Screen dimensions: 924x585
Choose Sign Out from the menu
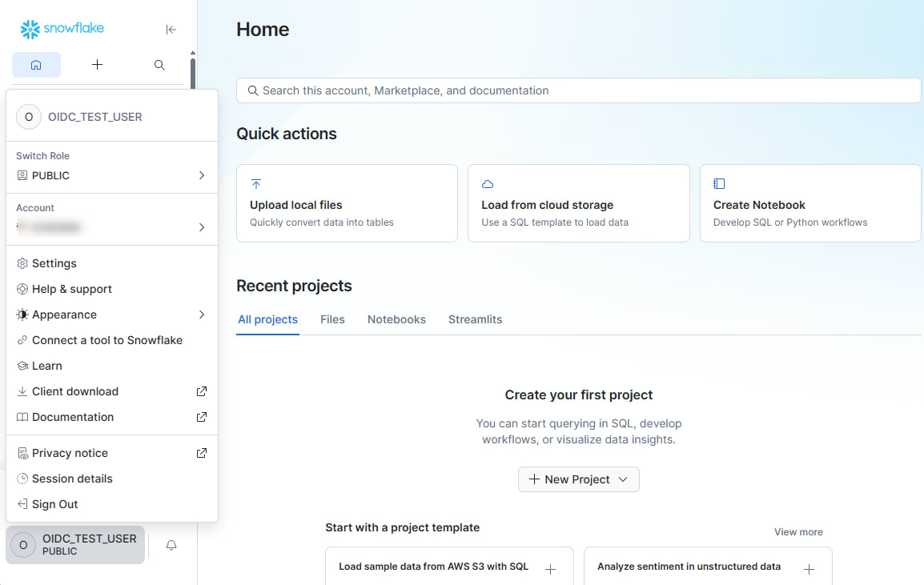pyautogui.click(x=112, y=504)
